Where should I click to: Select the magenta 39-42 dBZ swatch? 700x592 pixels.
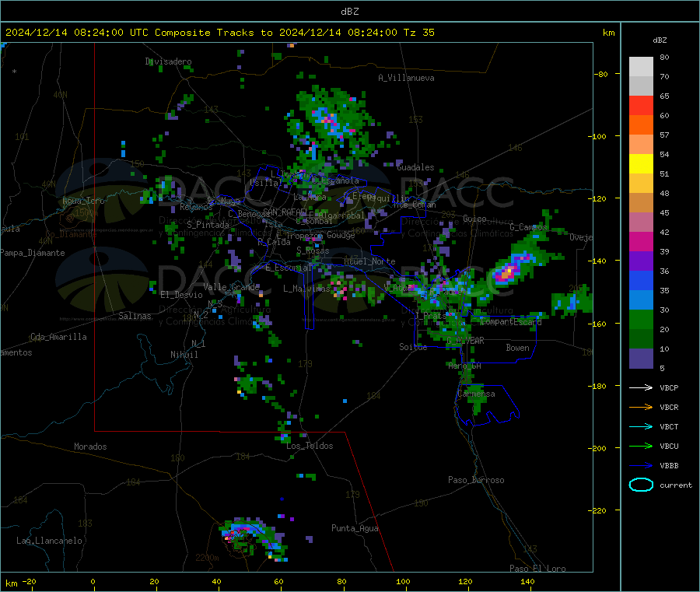coord(641,241)
